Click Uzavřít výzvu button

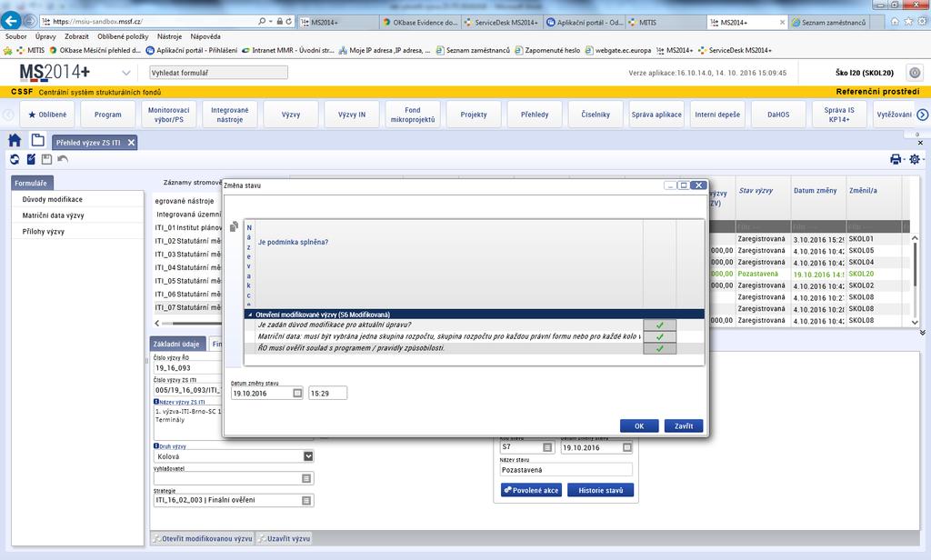pyautogui.click(x=285, y=538)
